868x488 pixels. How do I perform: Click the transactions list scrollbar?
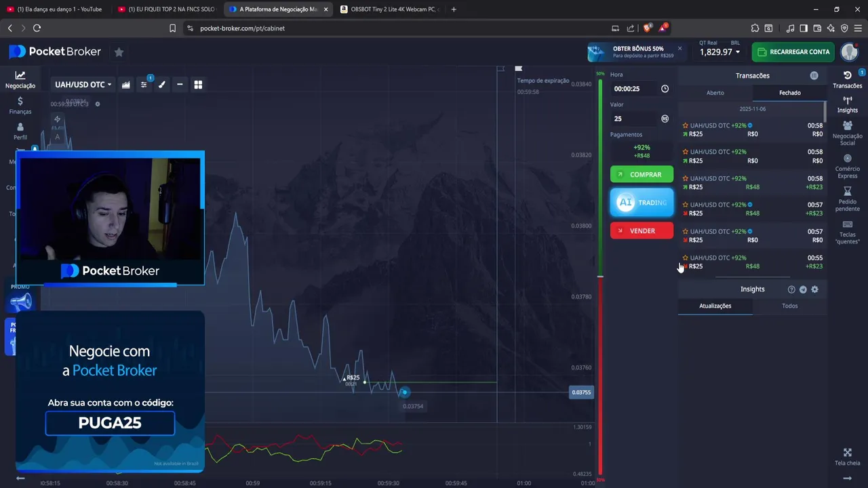[825, 112]
